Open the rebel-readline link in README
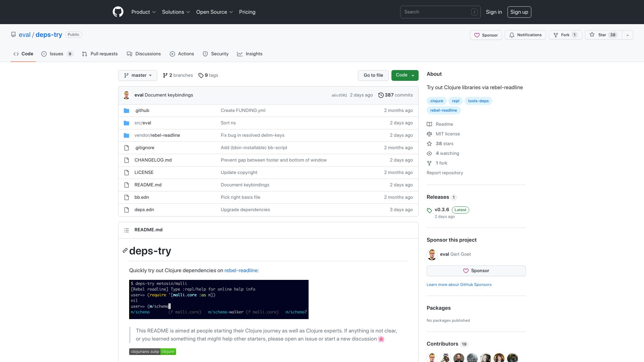 (241, 270)
